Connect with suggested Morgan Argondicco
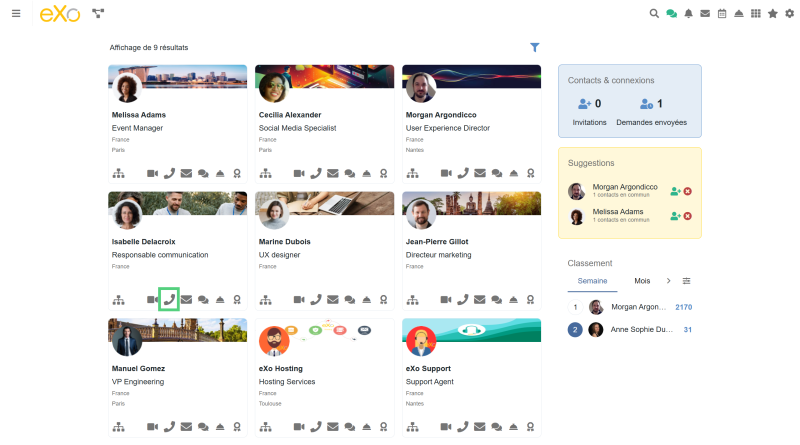This screenshot has height=445, width=800. click(x=676, y=191)
